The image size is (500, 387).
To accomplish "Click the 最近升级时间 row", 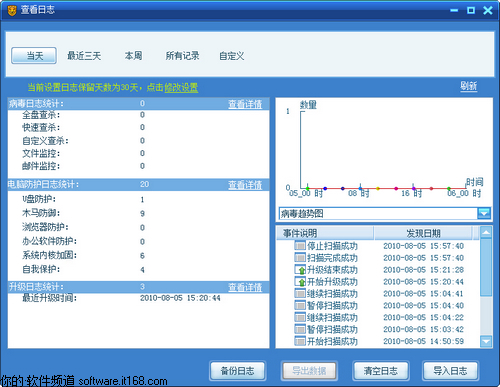I will click(138, 298).
